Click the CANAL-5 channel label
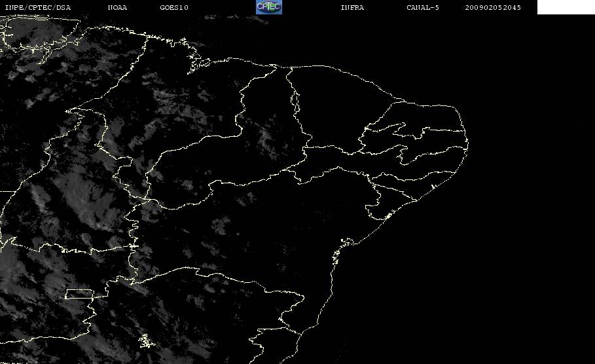Viewport: 595px width, 364px height. (x=423, y=7)
